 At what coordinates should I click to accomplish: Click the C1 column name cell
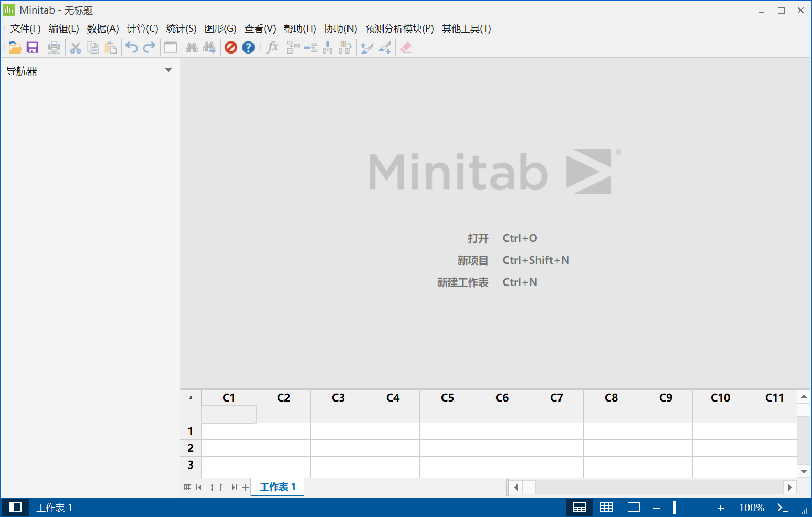pos(229,414)
